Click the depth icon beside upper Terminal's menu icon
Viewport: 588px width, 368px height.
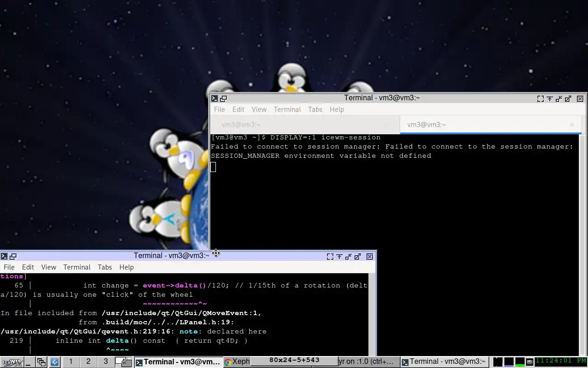[223, 98]
